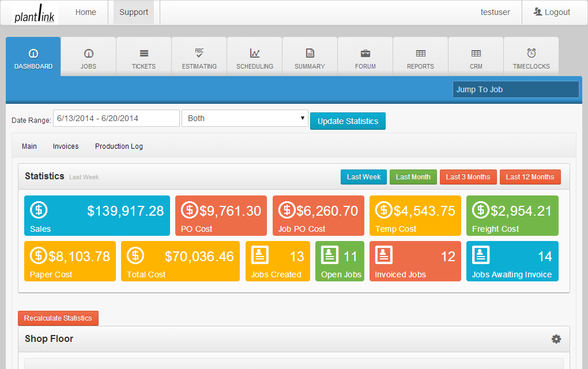588x369 pixels.
Task: Open the CRM table icon tab
Action: [x=476, y=54]
